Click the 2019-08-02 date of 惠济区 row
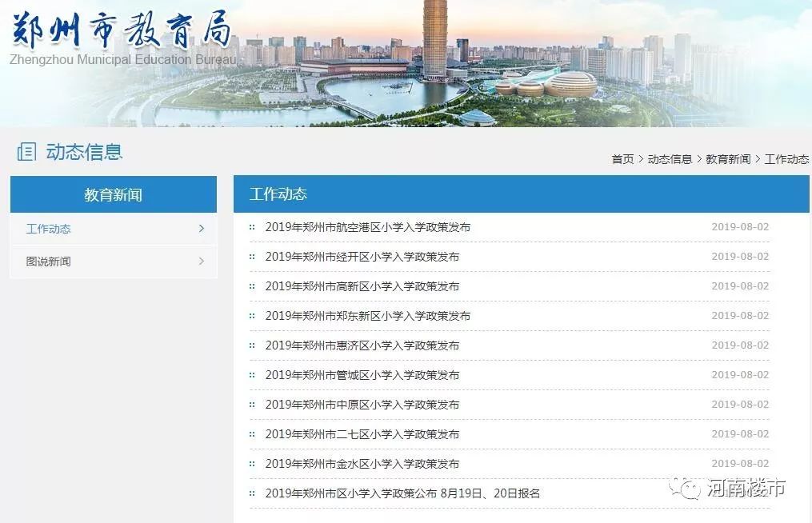 click(x=740, y=345)
